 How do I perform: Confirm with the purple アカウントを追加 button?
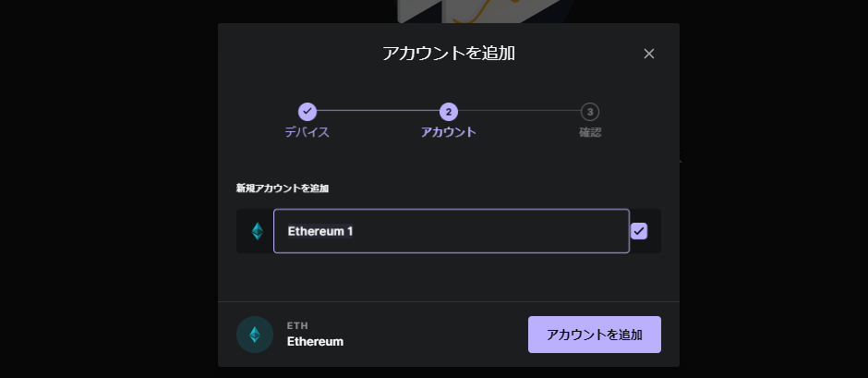click(x=595, y=335)
